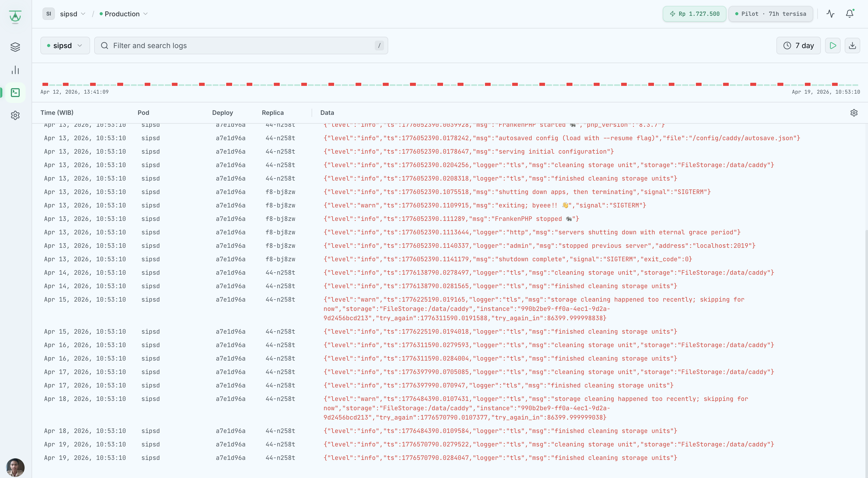Select the Apr 15 'storage cleaning happened too recently' warning

tap(450, 309)
